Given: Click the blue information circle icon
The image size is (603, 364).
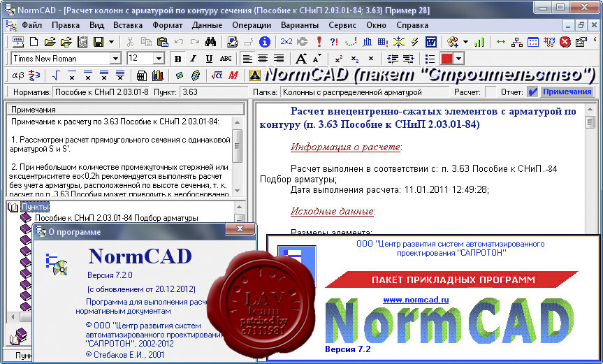Looking at the screenshot, I should tap(265, 41).
